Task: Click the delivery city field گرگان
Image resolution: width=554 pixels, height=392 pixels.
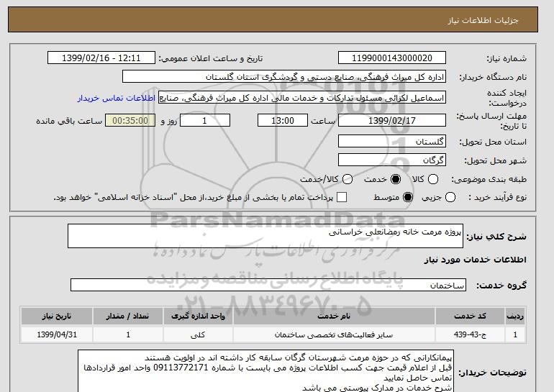Action: pos(392,160)
